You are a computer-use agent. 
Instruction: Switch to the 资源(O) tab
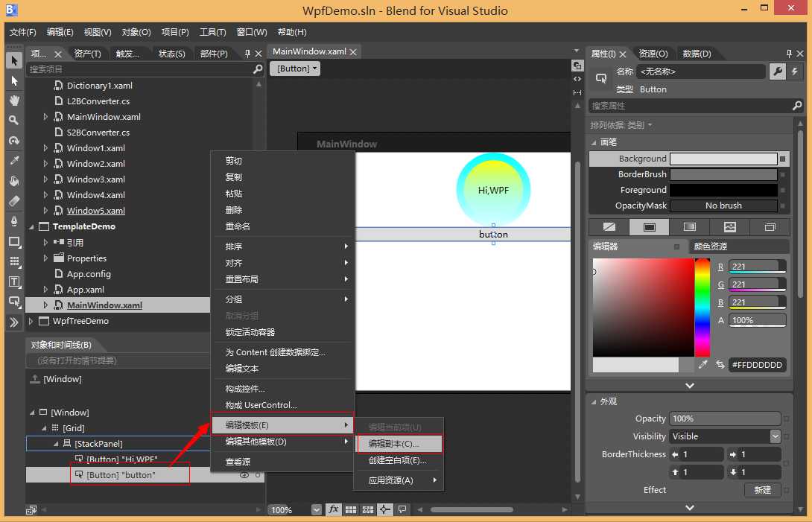click(x=653, y=54)
